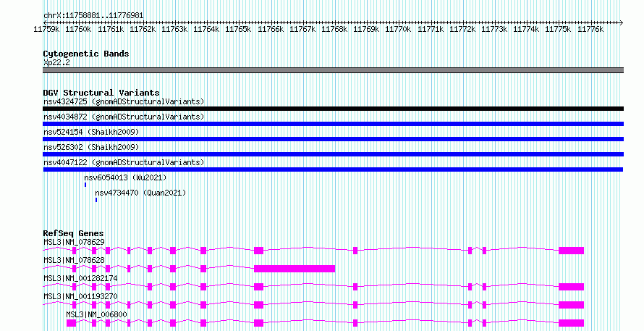Open transcript MSL3|NM_001193270 label
The height and width of the screenshot is (331, 644).
tap(80, 296)
